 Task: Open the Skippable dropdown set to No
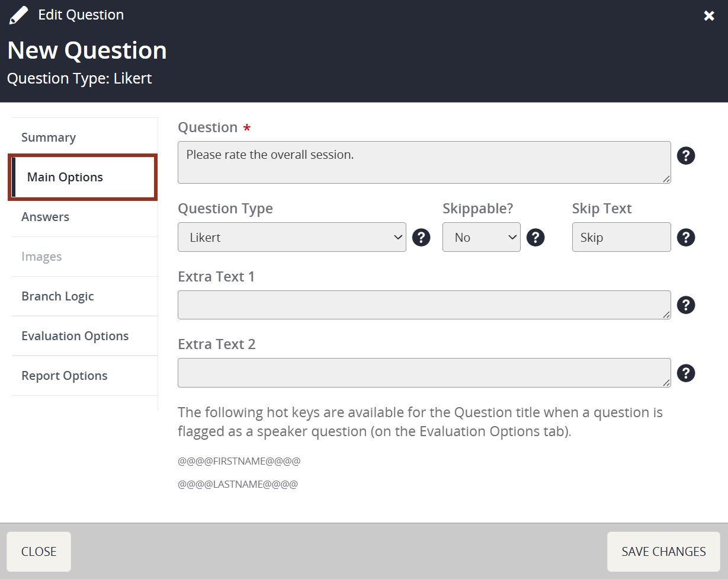pos(482,237)
